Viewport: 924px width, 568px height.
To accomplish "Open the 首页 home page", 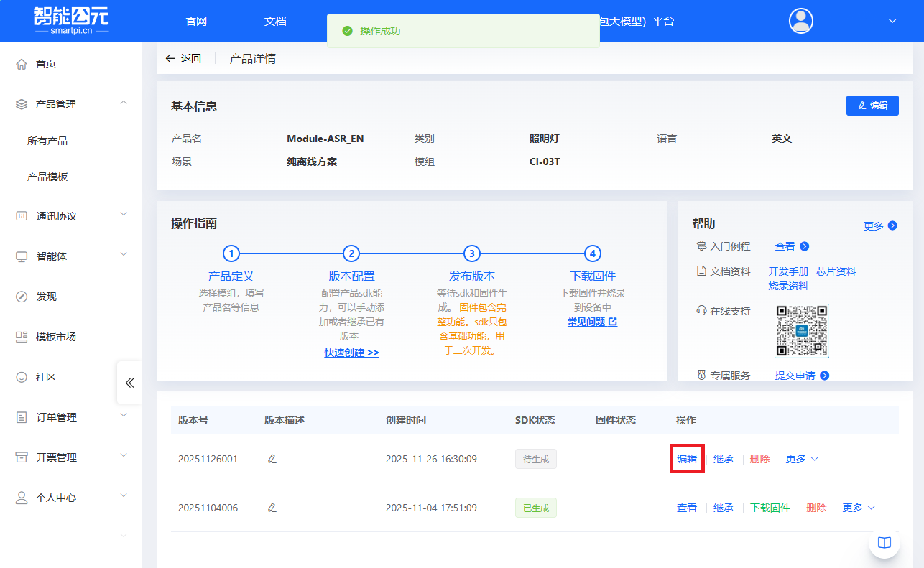I will 46,64.
